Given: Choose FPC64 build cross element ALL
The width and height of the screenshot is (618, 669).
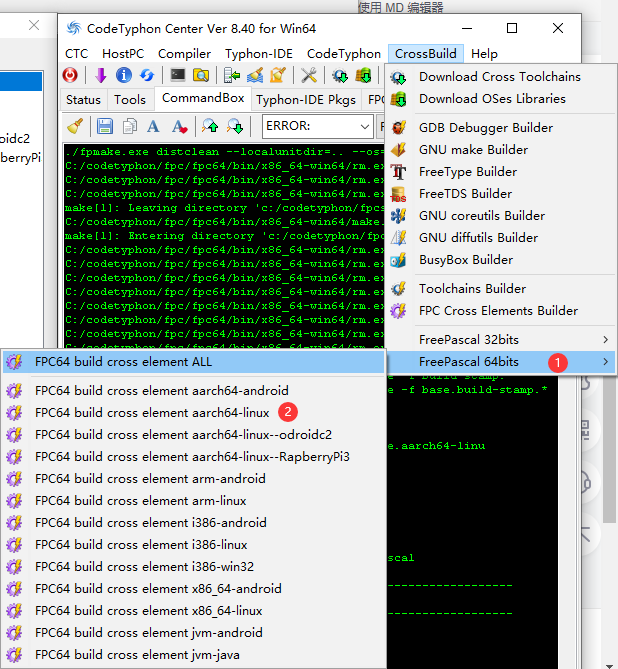Looking at the screenshot, I should 194,362.
